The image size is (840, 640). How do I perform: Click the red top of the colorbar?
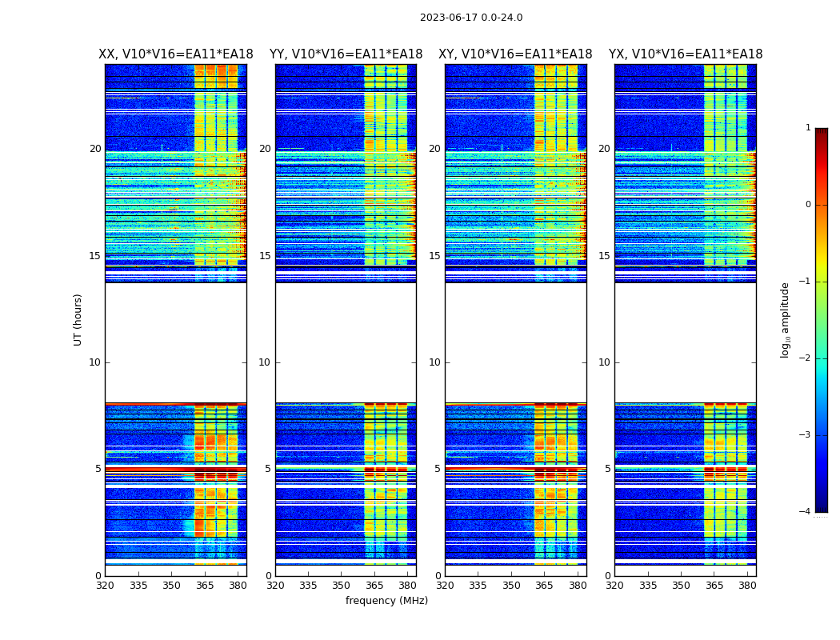pyautogui.click(x=821, y=134)
